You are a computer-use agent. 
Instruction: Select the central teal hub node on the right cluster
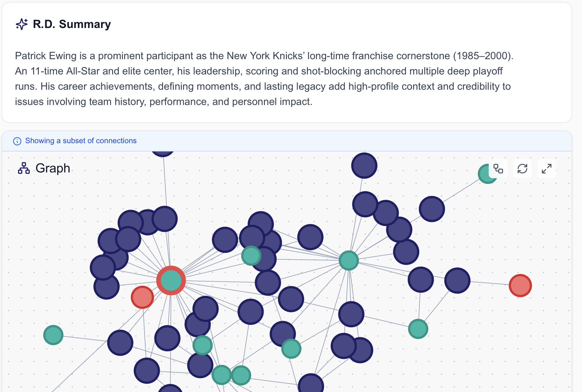349,260
